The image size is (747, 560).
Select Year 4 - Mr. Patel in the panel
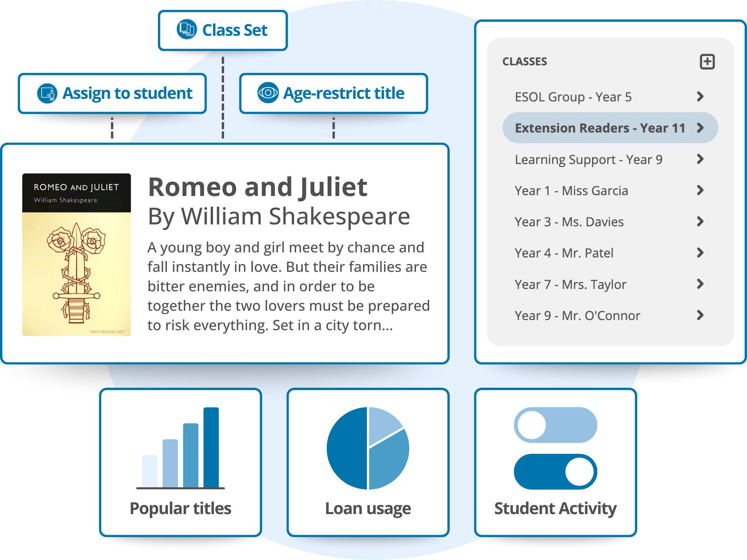click(564, 253)
